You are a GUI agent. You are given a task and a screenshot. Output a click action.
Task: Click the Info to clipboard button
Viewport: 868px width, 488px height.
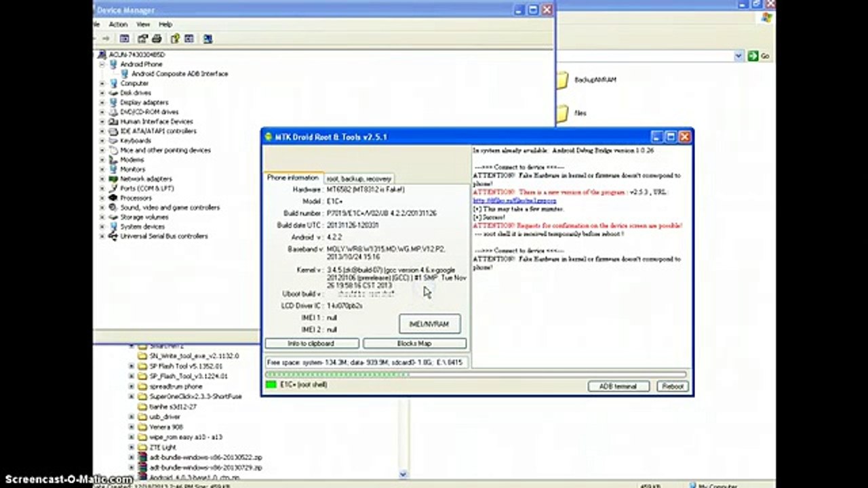pos(311,344)
